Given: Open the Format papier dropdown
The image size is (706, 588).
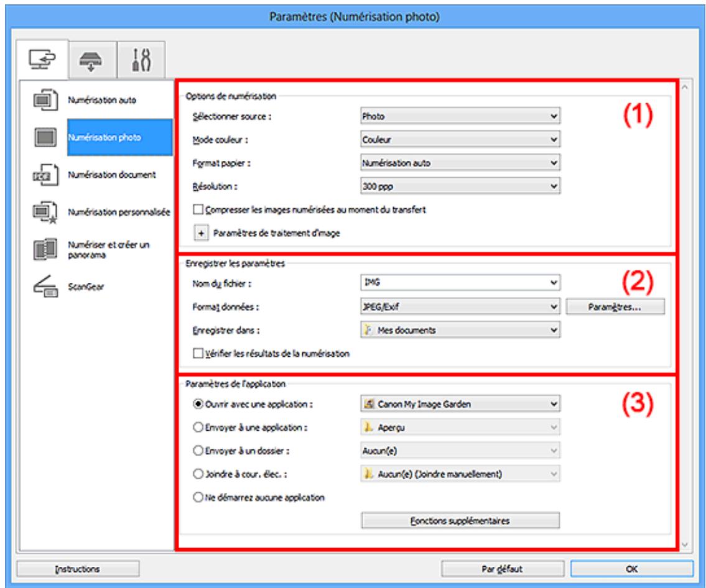Looking at the screenshot, I should coord(460,163).
